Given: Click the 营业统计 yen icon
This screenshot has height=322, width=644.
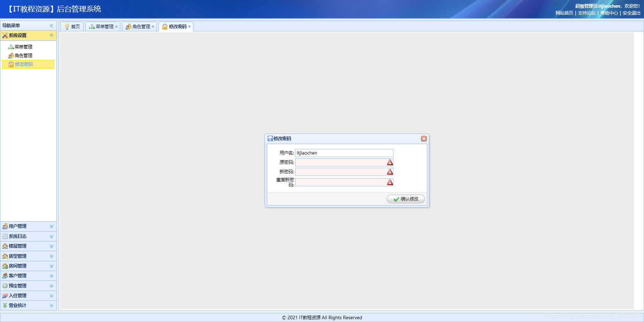Looking at the screenshot, I should point(5,305).
